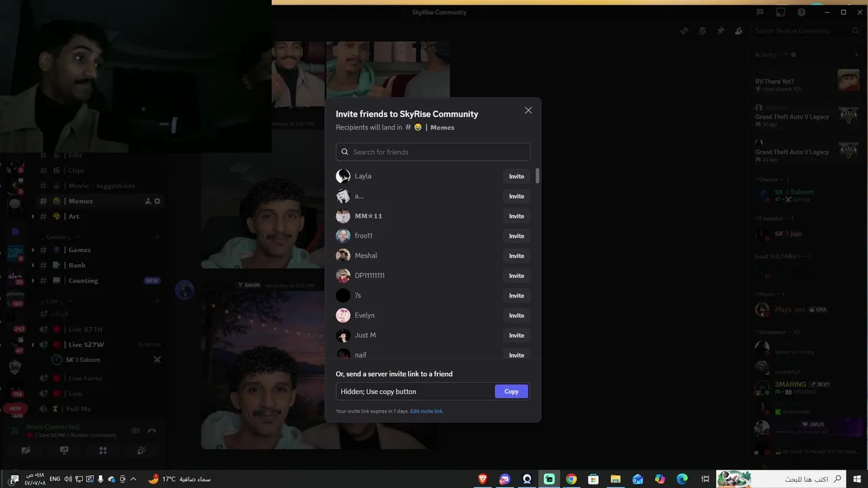Open soundboard icon in voice panel

tap(142, 450)
